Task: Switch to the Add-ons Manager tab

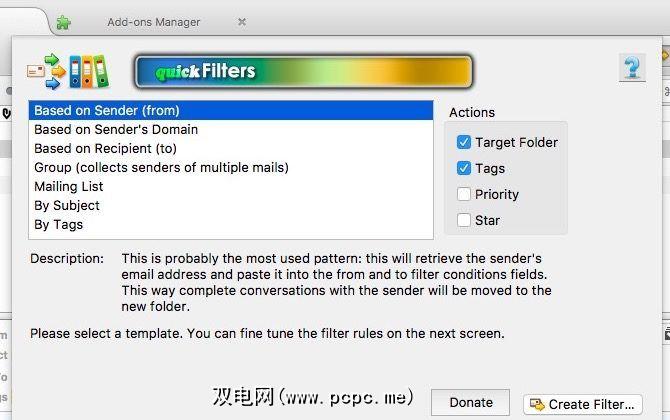Action: (153, 22)
